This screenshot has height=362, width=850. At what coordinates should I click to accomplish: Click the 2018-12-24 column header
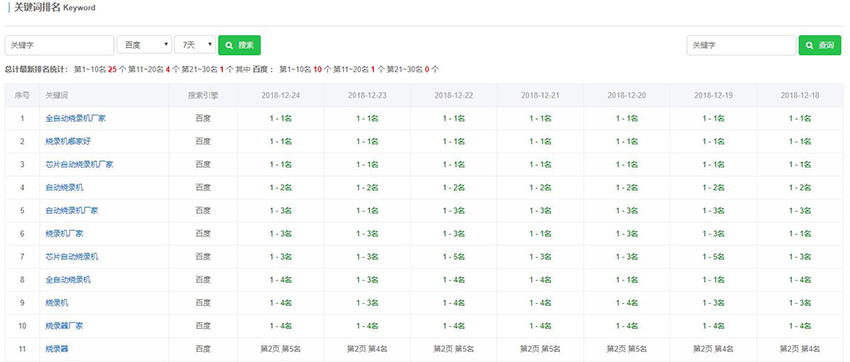(x=280, y=95)
